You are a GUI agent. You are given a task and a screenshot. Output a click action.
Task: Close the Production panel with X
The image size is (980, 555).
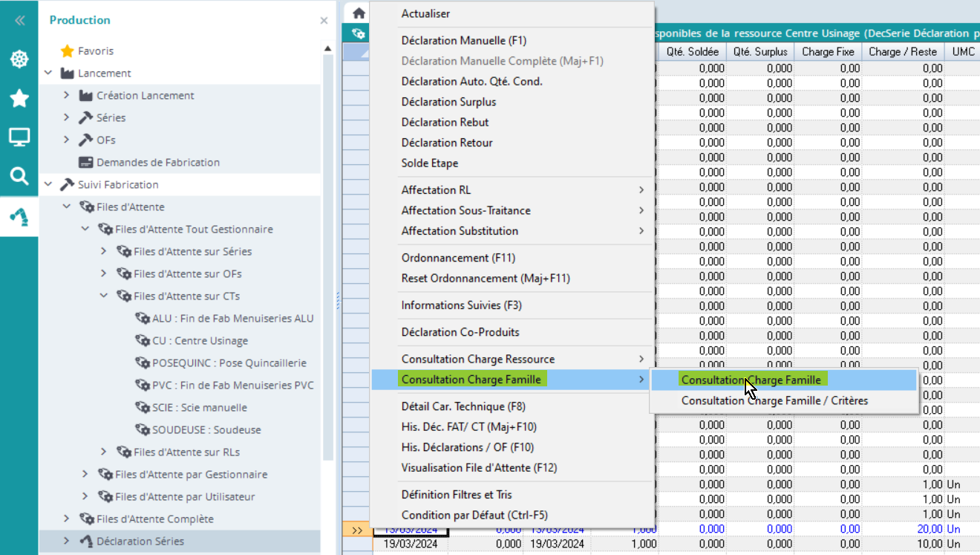[324, 21]
